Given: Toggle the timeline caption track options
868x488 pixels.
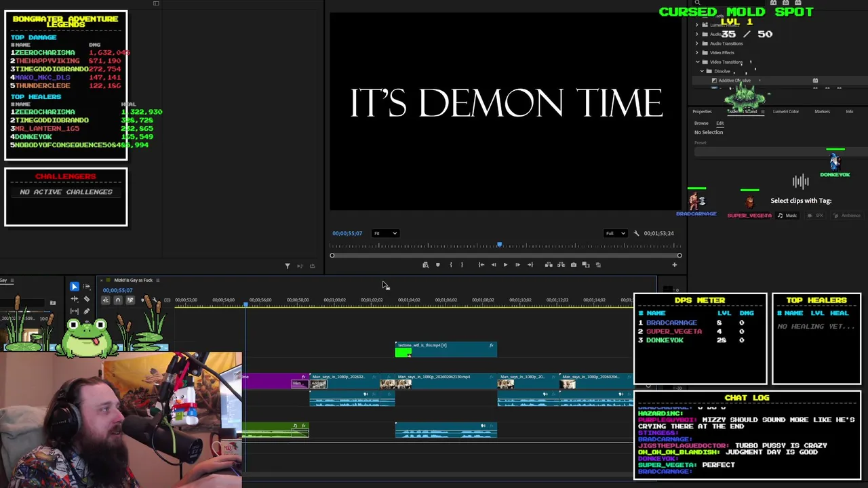Looking at the screenshot, I should (167, 300).
